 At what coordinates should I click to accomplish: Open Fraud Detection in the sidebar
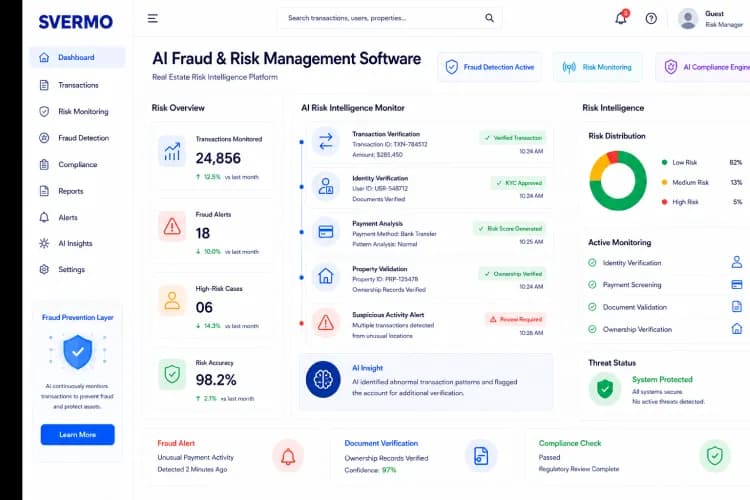pyautogui.click(x=77, y=138)
